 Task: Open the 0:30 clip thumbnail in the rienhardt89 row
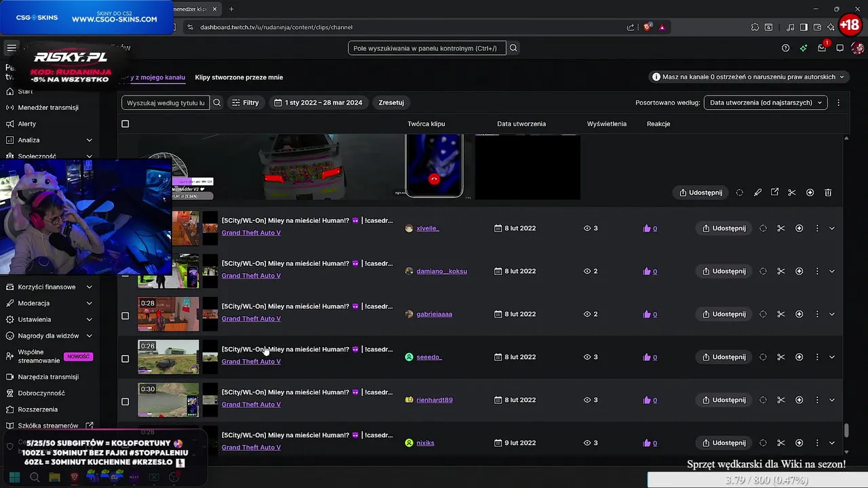point(168,400)
